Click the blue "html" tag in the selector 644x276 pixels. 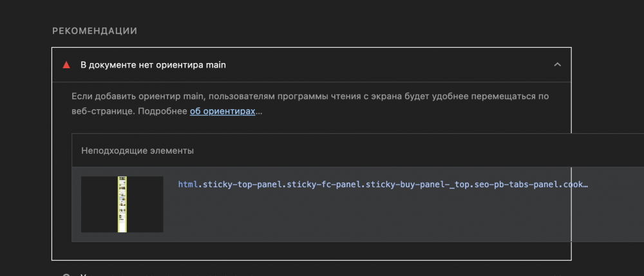(187, 185)
